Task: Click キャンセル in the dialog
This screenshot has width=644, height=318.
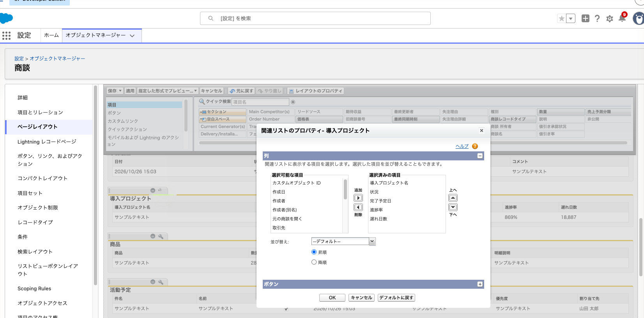Action: 361,298
